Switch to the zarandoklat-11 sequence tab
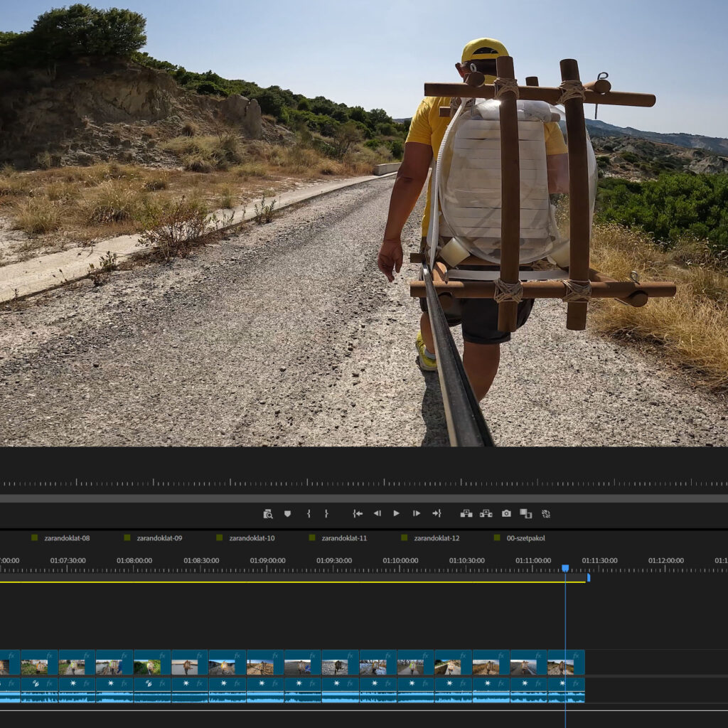728x728 pixels. pos(344,538)
